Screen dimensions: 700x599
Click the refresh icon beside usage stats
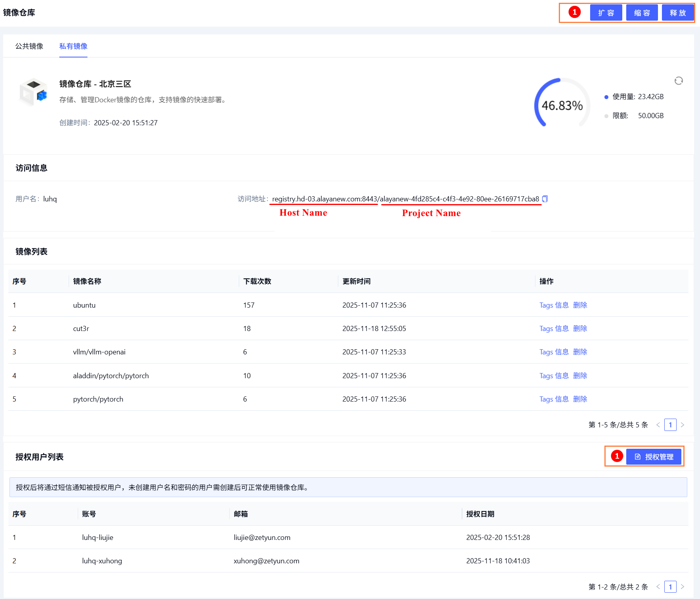point(679,81)
